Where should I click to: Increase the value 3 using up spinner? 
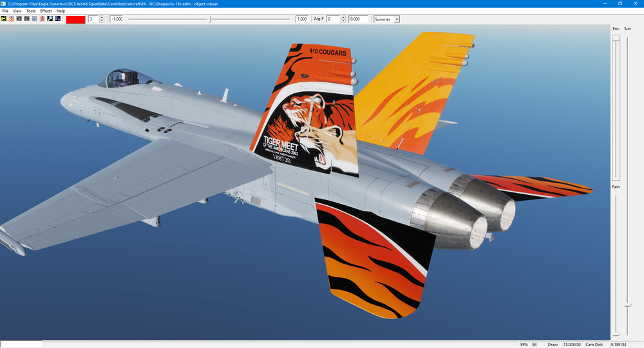click(x=102, y=17)
